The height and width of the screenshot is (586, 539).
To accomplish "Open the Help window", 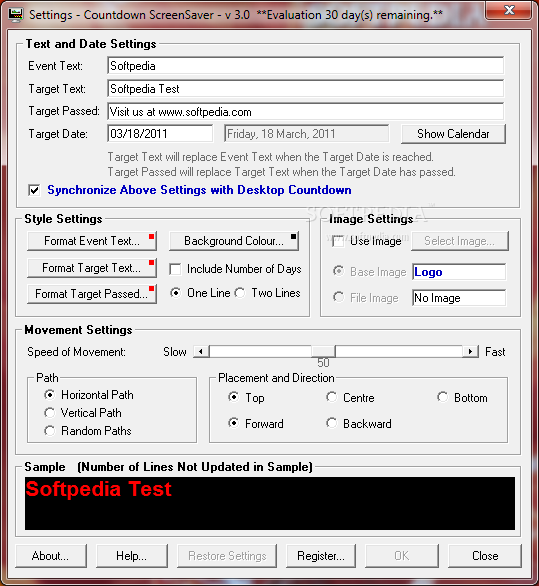I will tap(132, 556).
